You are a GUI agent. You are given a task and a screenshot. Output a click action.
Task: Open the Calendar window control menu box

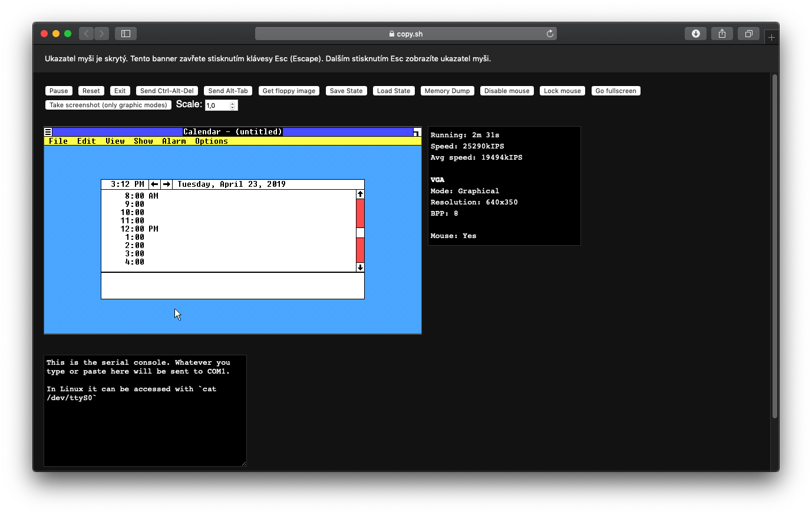pos(48,132)
